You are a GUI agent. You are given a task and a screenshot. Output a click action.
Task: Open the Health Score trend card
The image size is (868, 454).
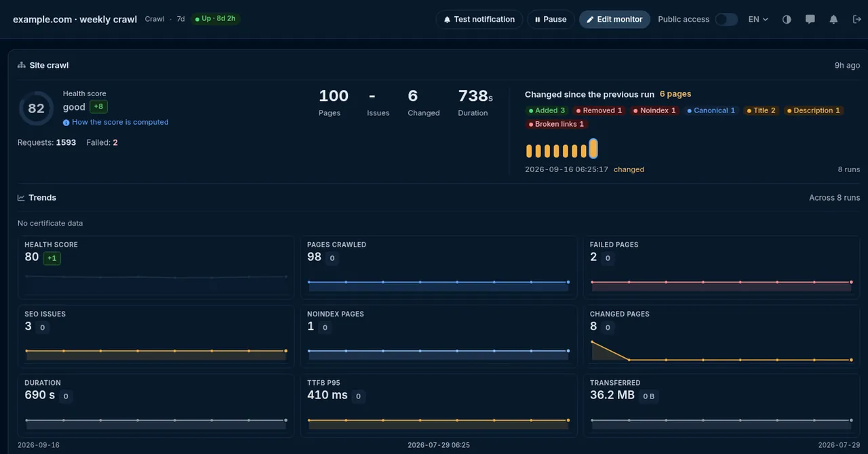[x=156, y=268]
